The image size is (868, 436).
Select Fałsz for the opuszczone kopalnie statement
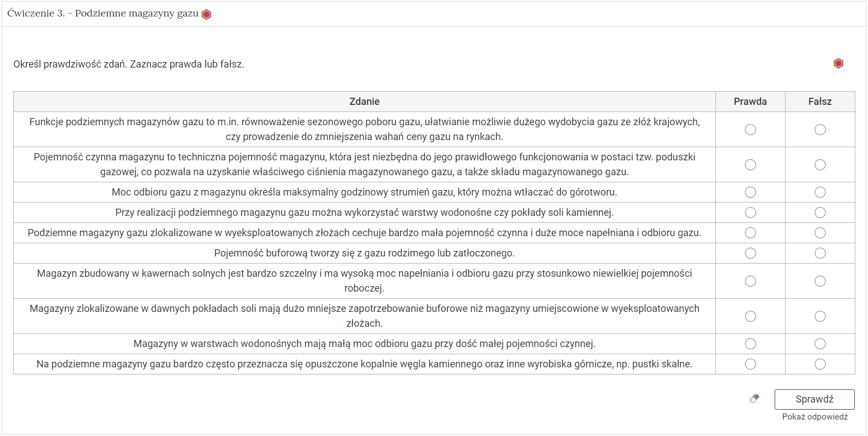820,364
